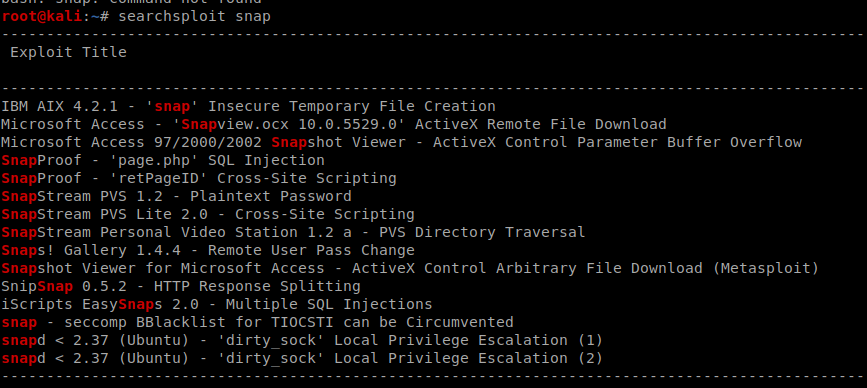
Task: Select SnapProof 'page.php' SQL Injection line
Action: tap(163, 161)
